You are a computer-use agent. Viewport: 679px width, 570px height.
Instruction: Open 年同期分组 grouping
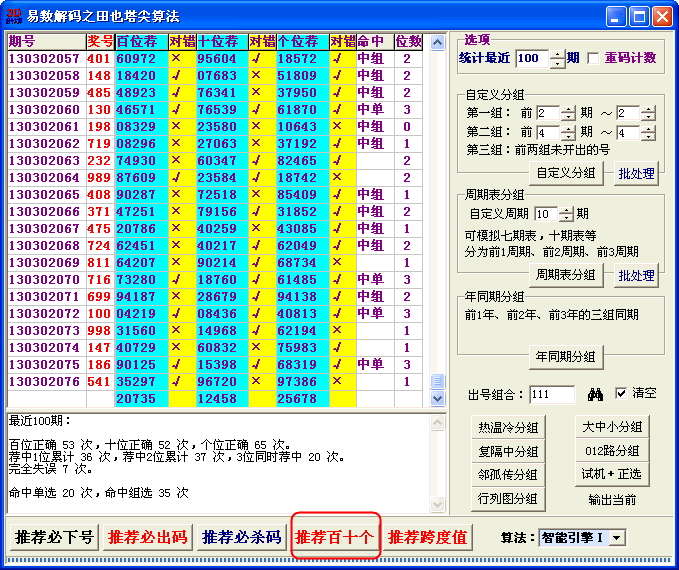tap(566, 356)
